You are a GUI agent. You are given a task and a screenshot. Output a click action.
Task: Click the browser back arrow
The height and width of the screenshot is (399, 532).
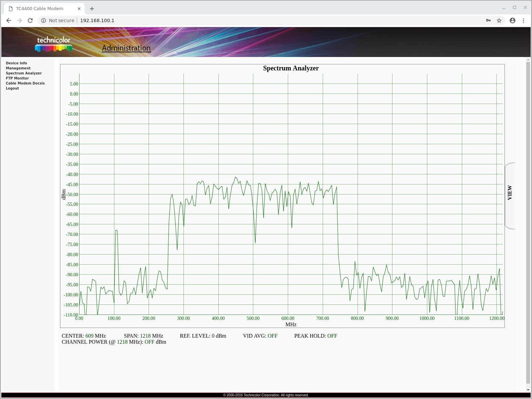coord(9,20)
